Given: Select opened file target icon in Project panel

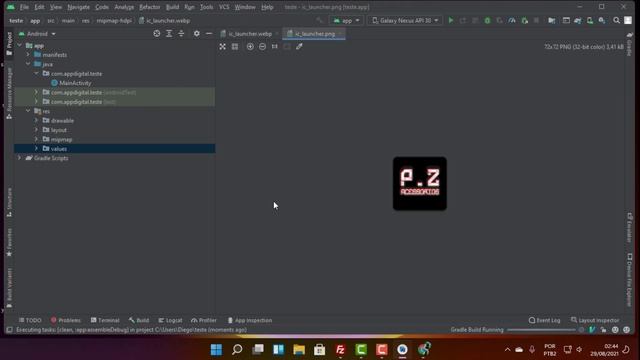Looking at the screenshot, I should tap(157, 34).
